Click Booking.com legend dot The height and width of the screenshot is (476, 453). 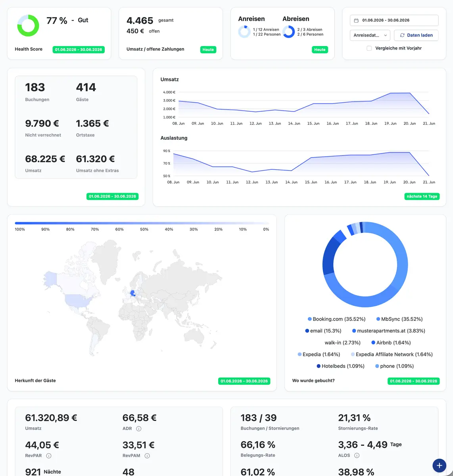(x=310, y=319)
